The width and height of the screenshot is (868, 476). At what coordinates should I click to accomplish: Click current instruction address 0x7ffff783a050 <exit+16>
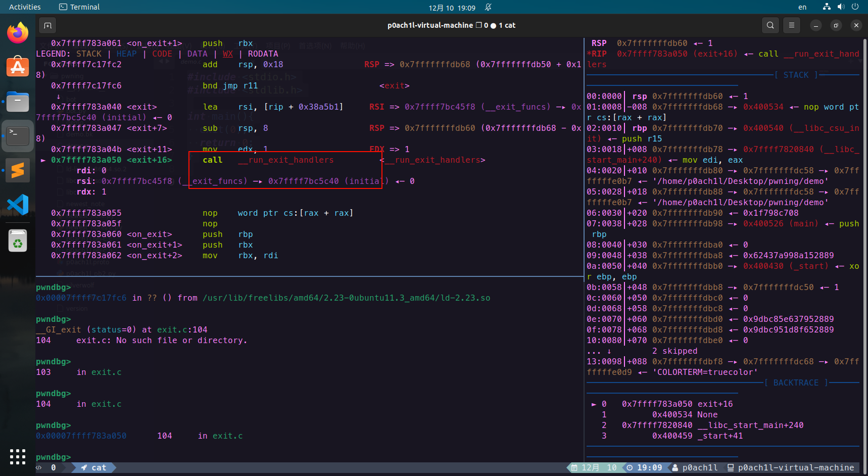tap(111, 160)
